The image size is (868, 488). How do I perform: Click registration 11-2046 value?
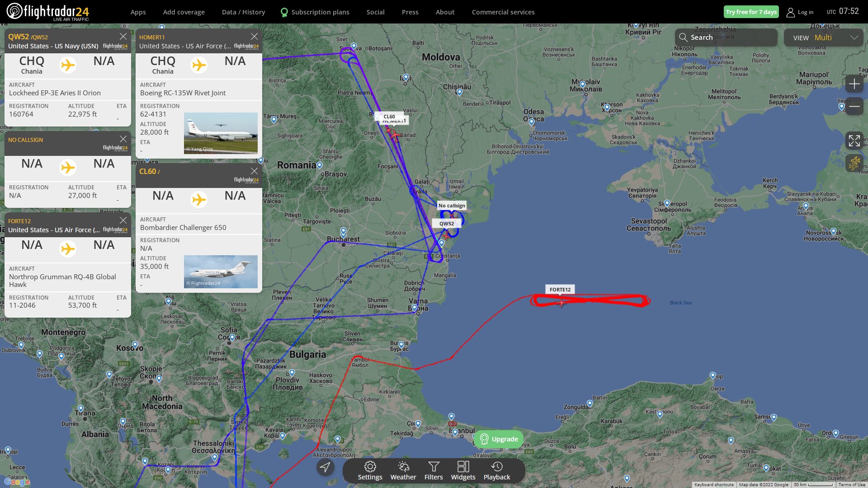click(x=22, y=305)
